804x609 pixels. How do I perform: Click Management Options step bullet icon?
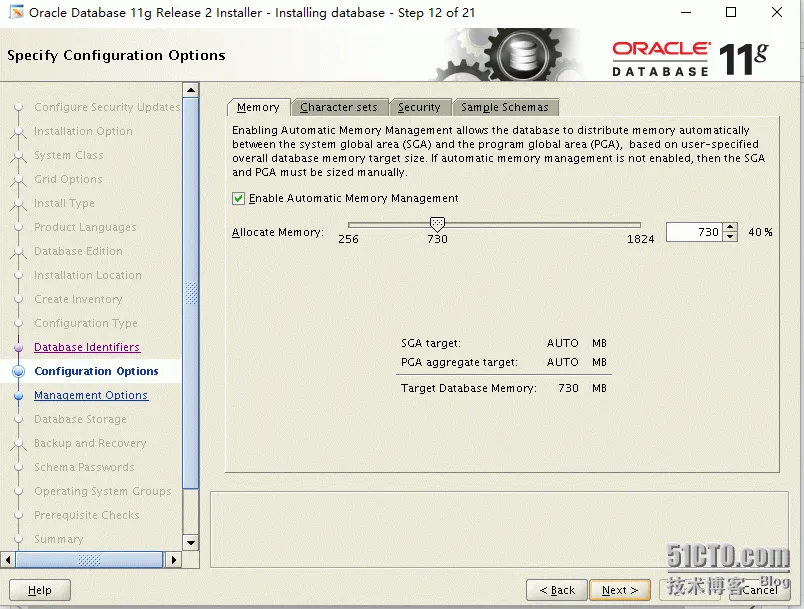pyautogui.click(x=18, y=396)
